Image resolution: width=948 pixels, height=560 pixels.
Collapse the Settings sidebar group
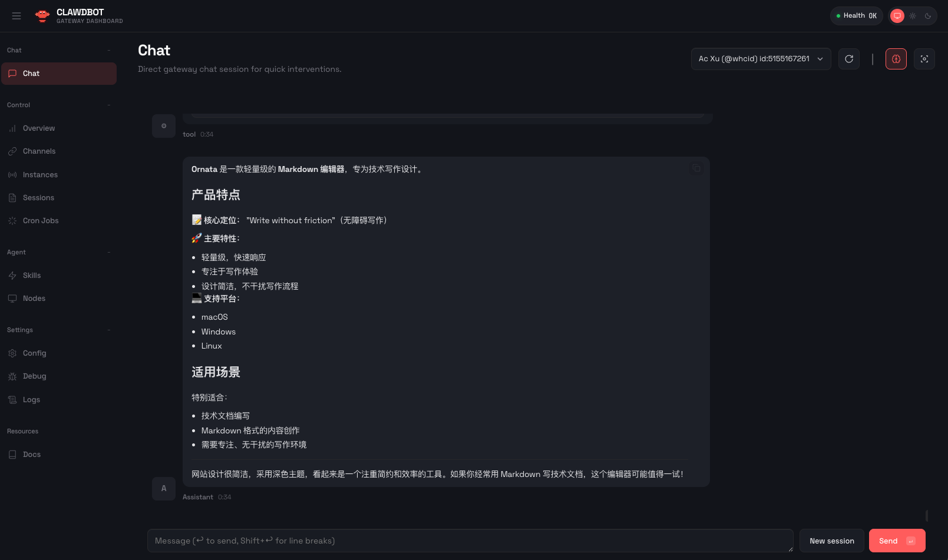[109, 330]
